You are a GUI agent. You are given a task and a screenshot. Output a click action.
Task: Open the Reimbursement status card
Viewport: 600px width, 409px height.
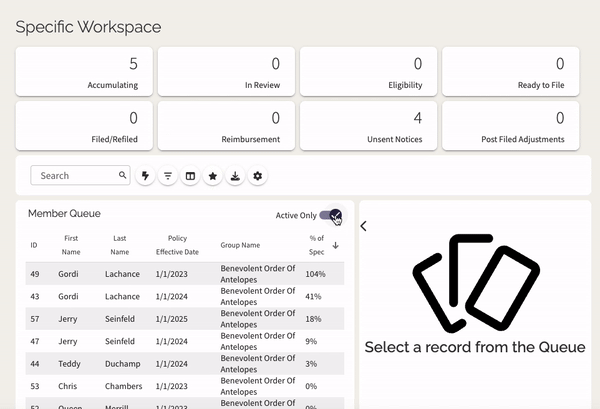coord(227,126)
